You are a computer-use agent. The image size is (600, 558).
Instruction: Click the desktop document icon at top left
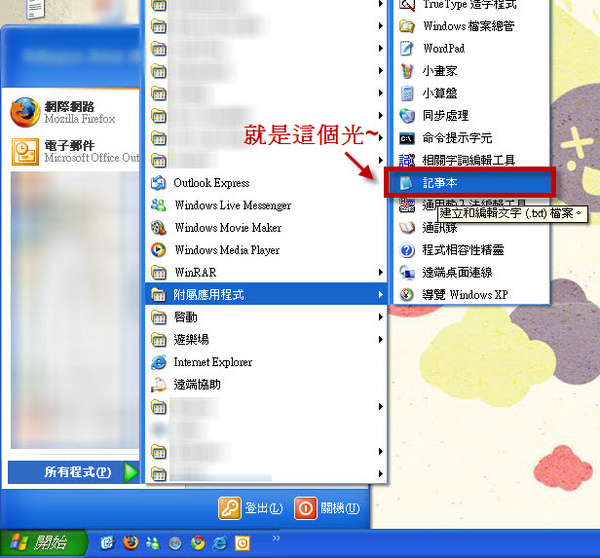pos(36,8)
